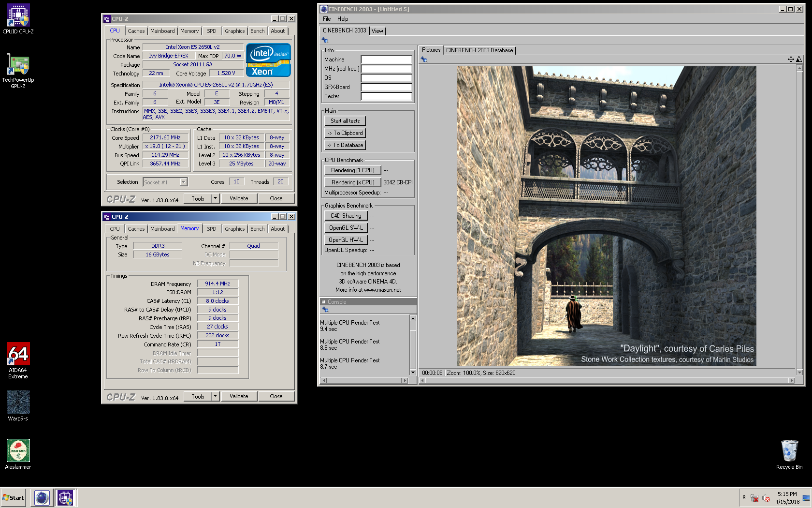The width and height of the screenshot is (812, 508).
Task: Click the Intel Xeon logo in CPU-Z
Action: tap(268, 60)
